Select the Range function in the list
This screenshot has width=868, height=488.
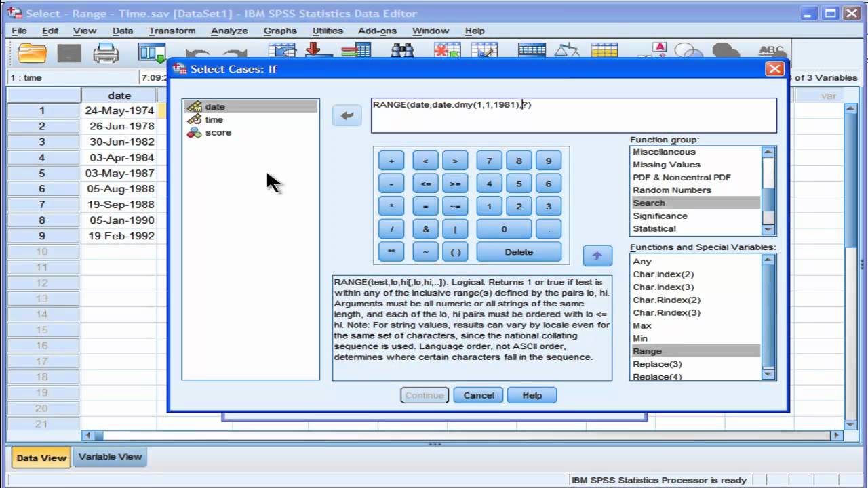click(695, 351)
